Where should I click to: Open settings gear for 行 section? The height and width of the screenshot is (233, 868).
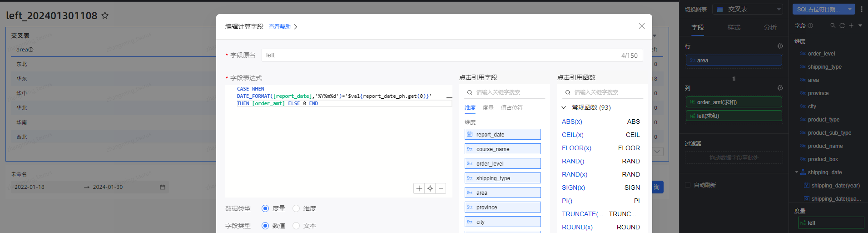pos(780,46)
